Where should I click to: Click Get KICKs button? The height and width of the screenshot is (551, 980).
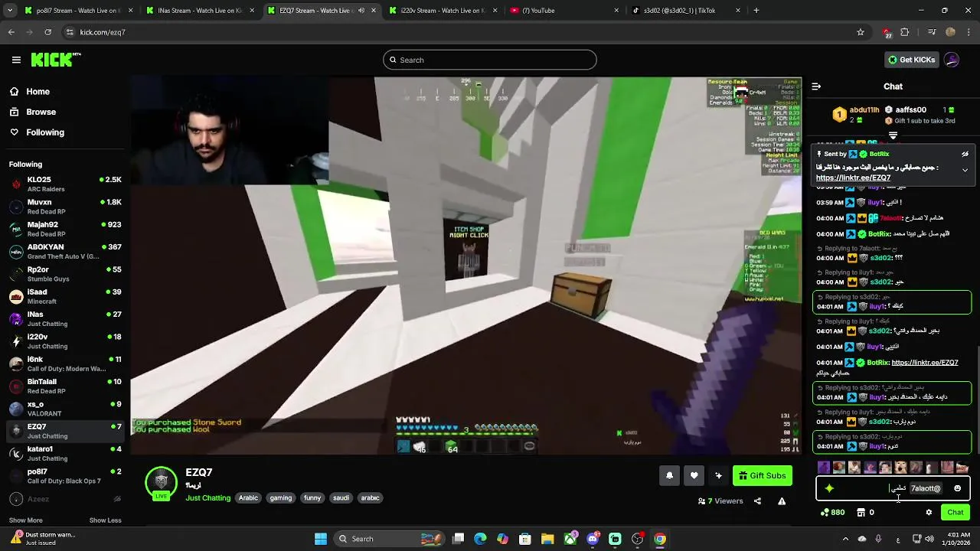click(911, 60)
